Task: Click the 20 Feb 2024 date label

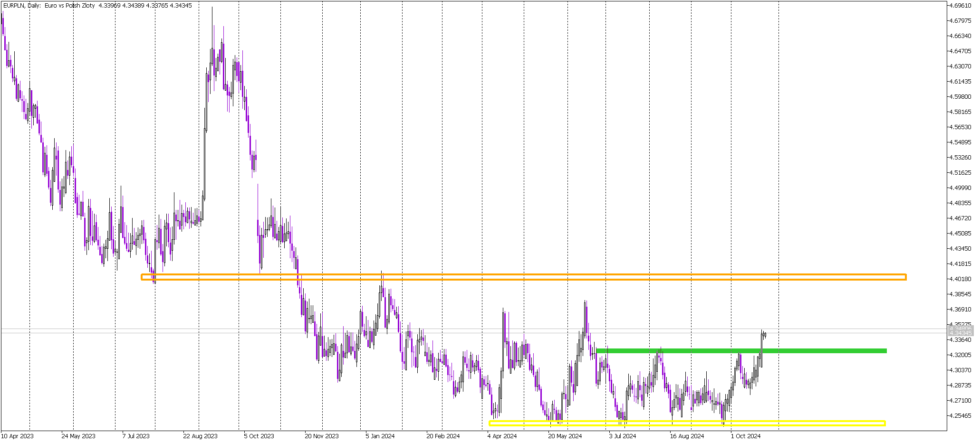Action: [443, 436]
